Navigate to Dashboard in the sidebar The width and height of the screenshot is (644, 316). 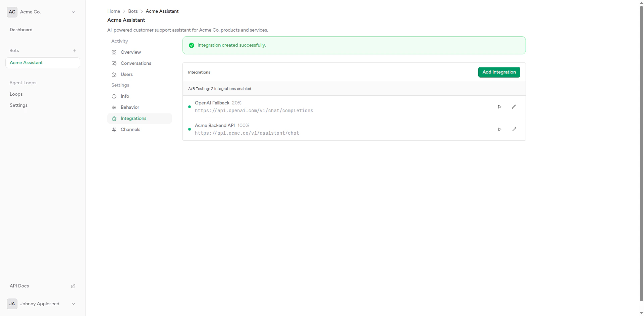pyautogui.click(x=21, y=30)
